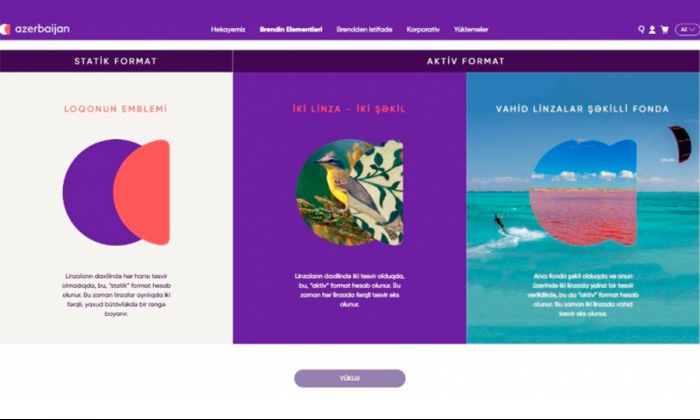Open the Hekayəmiz menu item
The width and height of the screenshot is (700, 420).
click(x=228, y=29)
